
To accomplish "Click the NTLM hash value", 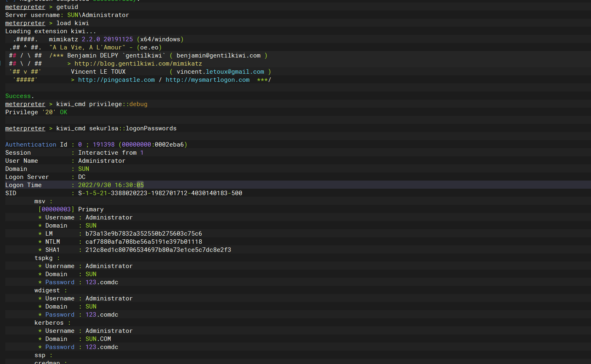I will click(x=144, y=242).
